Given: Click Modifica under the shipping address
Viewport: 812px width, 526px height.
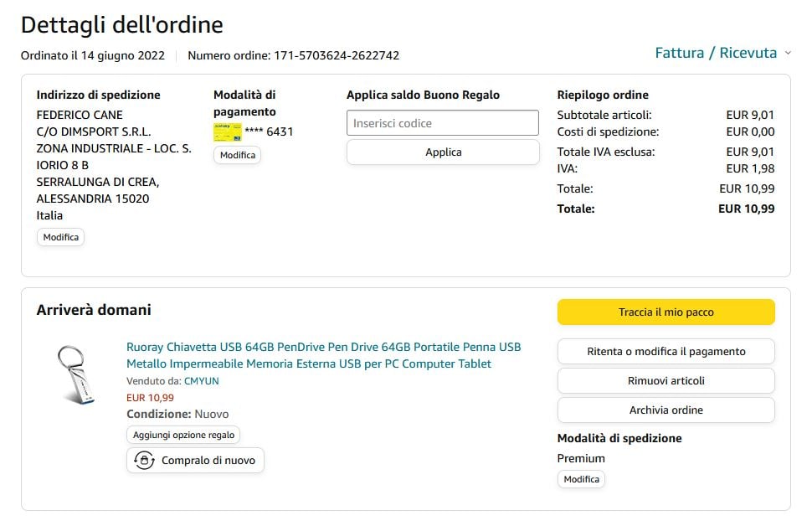Looking at the screenshot, I should coord(61,237).
